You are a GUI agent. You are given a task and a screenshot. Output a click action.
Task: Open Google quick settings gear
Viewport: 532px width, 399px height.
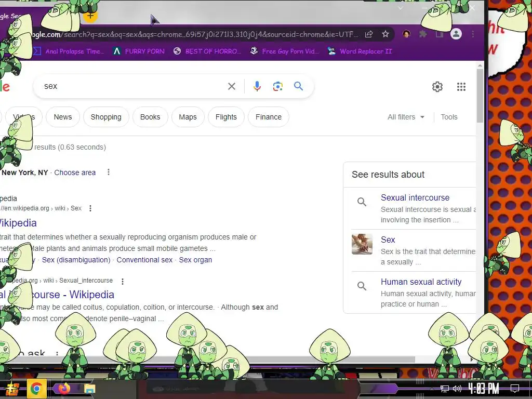point(437,87)
